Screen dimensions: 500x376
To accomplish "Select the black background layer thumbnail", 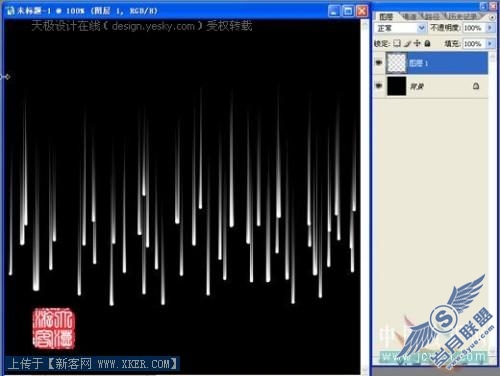I will [396, 86].
